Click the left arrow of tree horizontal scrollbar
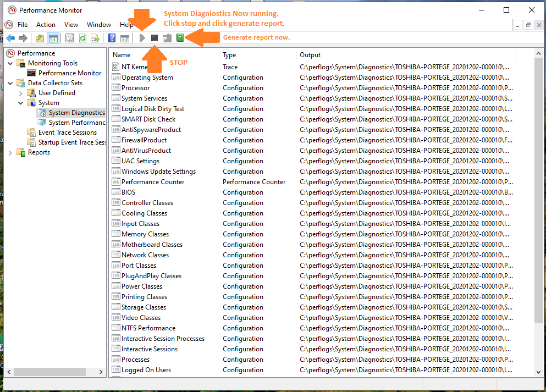Screen dimensions: 546x392 [9, 372]
